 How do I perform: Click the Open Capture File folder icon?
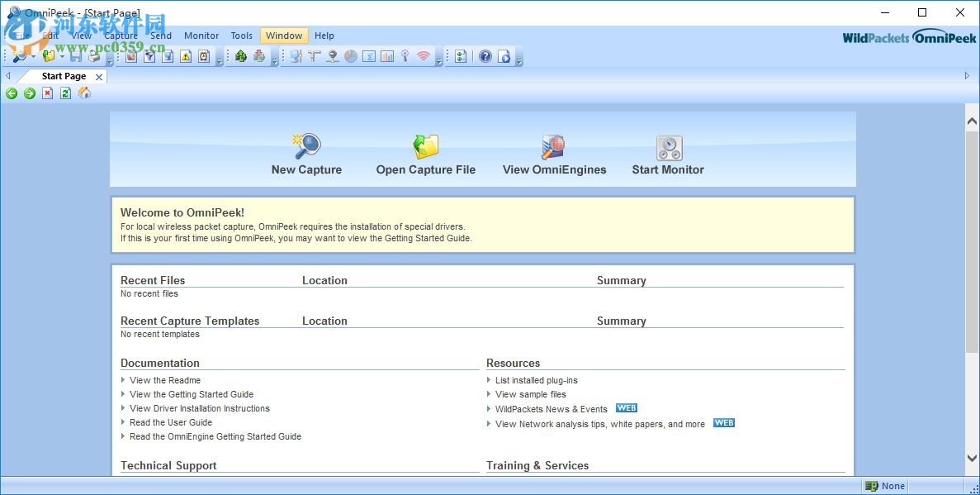(x=426, y=147)
